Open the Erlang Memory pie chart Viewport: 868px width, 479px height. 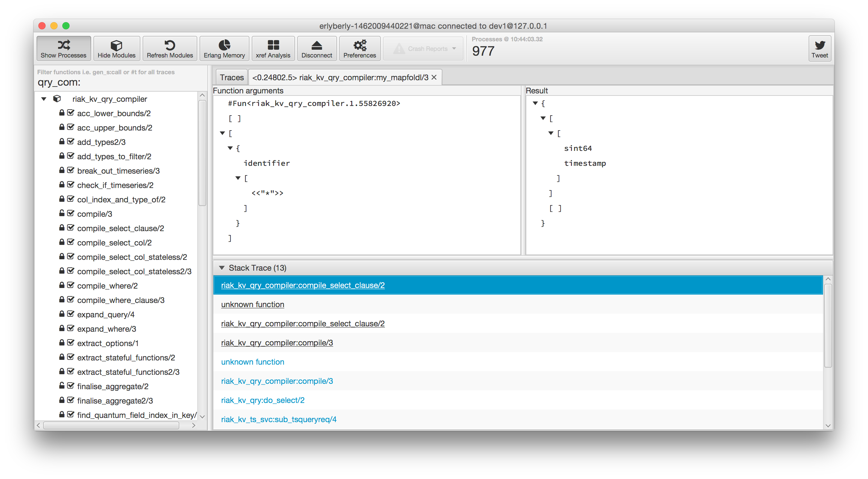pos(224,45)
